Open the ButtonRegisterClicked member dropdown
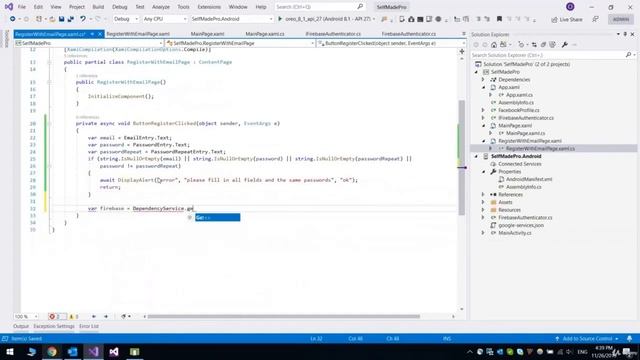Viewport: 640px width, 360px height. point(391,43)
